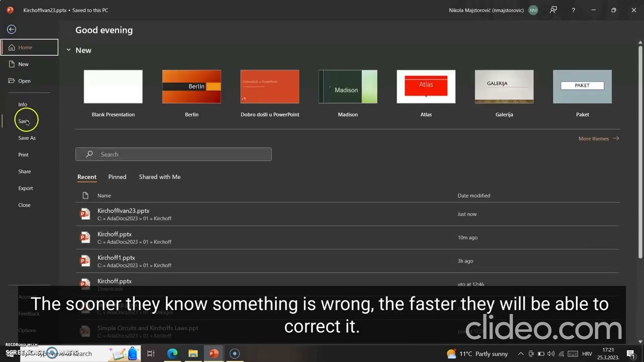Switch to the Recent tab
Viewport: 644px width, 362px height.
(87, 177)
